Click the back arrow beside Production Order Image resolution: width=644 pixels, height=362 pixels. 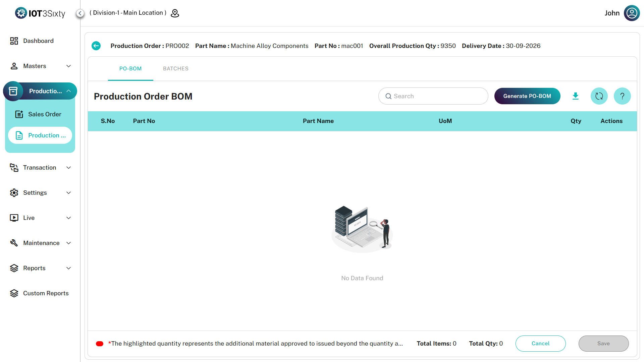(96, 46)
